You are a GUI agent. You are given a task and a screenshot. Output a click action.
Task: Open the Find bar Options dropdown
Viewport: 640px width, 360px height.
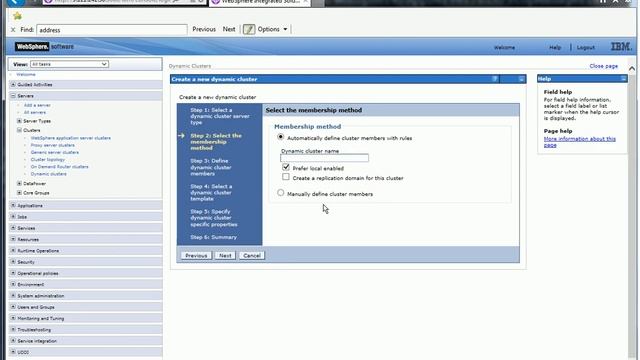pyautogui.click(x=272, y=29)
